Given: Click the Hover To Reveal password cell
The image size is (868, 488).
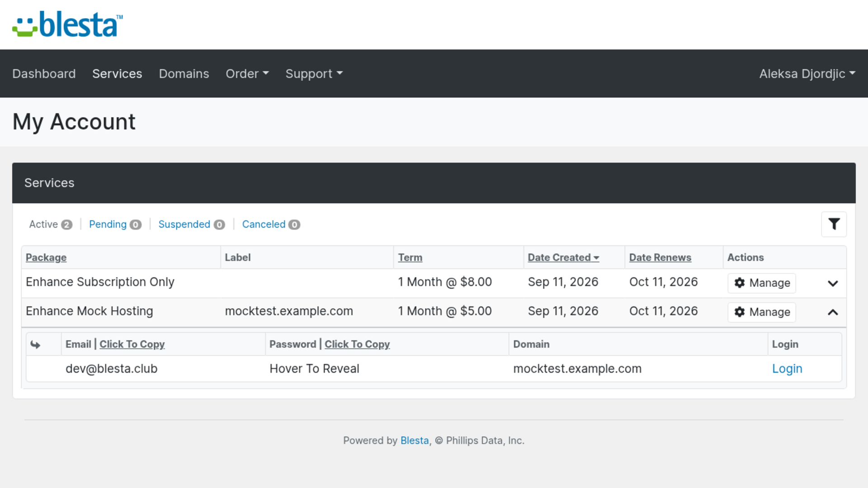Looking at the screenshot, I should 314,369.
